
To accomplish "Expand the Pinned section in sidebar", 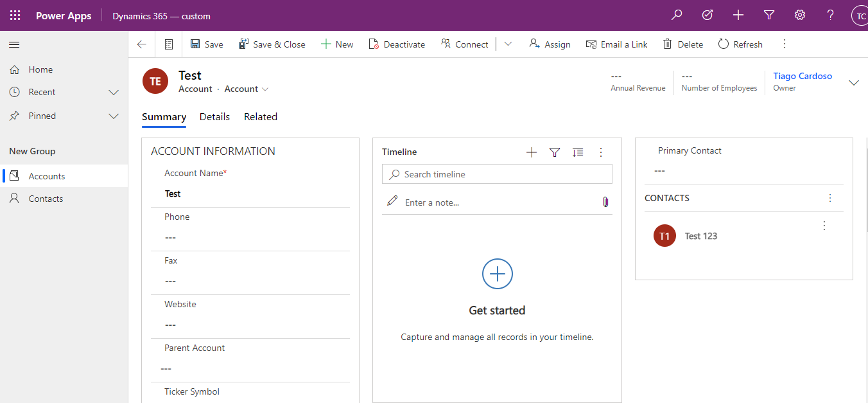I will (114, 116).
